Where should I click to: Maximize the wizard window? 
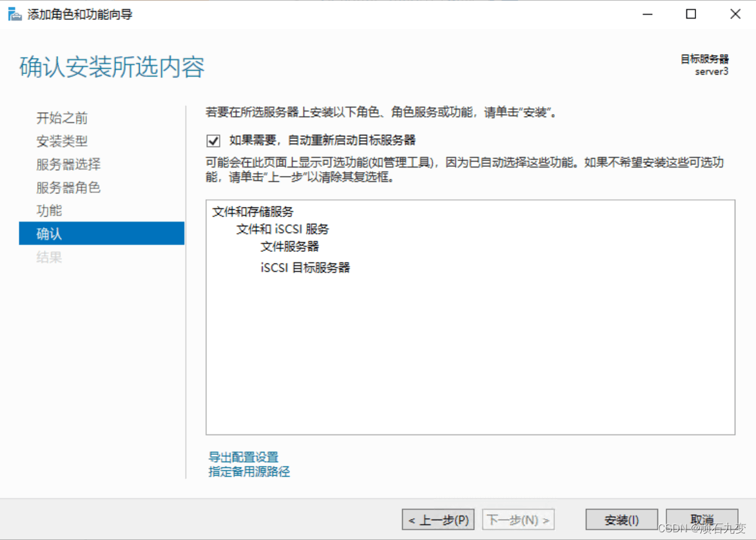(x=691, y=14)
